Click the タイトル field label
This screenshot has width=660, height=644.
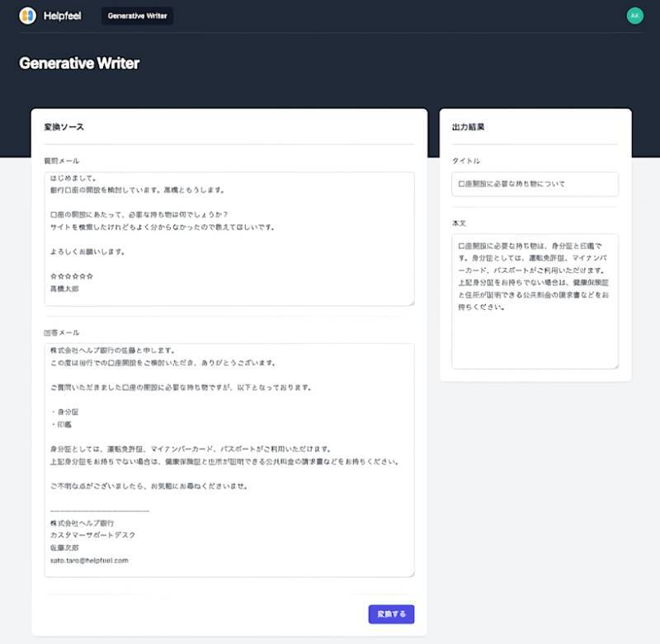pyautogui.click(x=466, y=161)
